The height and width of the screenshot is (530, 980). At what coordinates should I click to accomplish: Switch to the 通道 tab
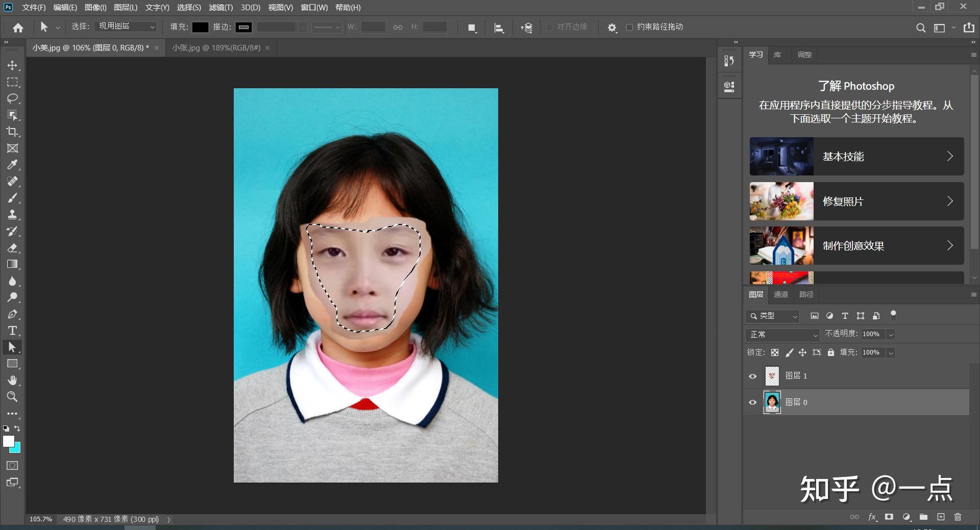(780, 294)
